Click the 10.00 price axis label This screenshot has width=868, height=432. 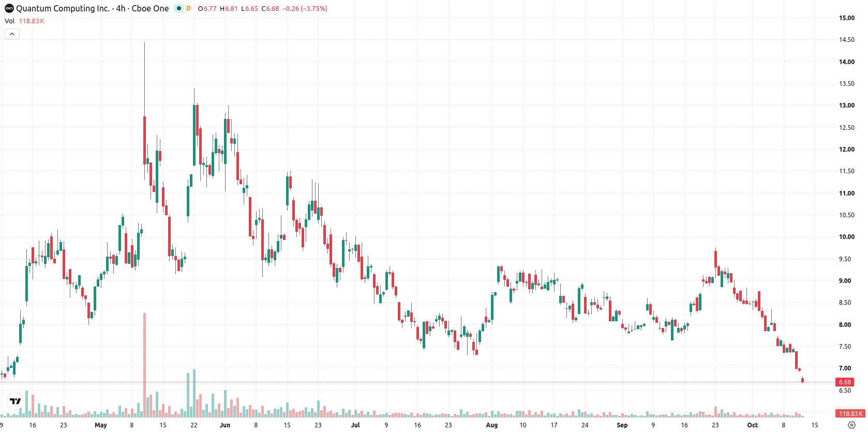[847, 237]
